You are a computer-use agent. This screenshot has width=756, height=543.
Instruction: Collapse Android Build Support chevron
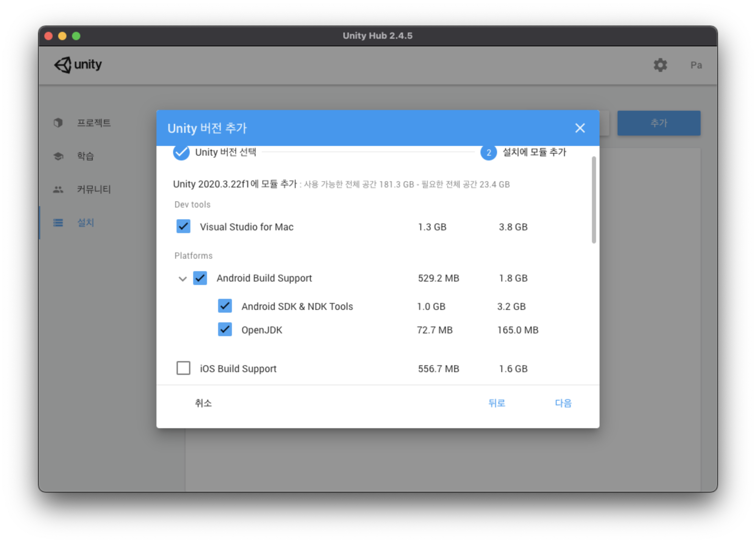[x=182, y=278]
